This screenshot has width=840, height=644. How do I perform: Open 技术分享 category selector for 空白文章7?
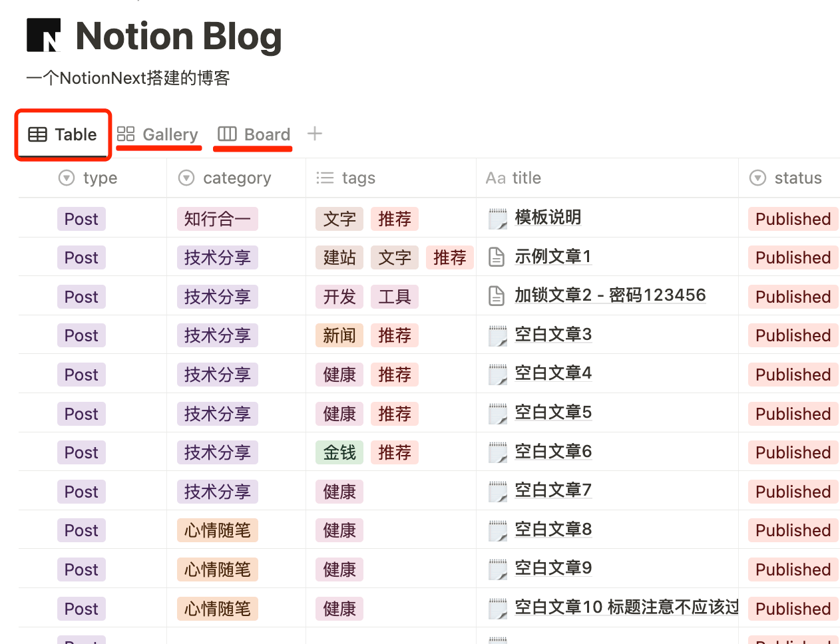coord(218,492)
